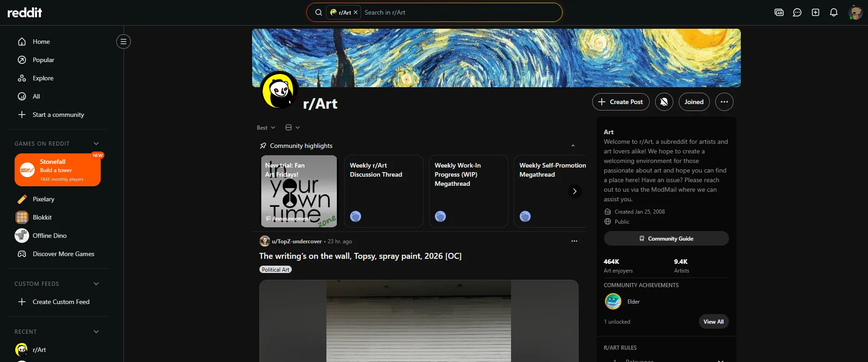The width and height of the screenshot is (868, 362).
Task: Click the header create post plus icon
Action: tap(816, 12)
